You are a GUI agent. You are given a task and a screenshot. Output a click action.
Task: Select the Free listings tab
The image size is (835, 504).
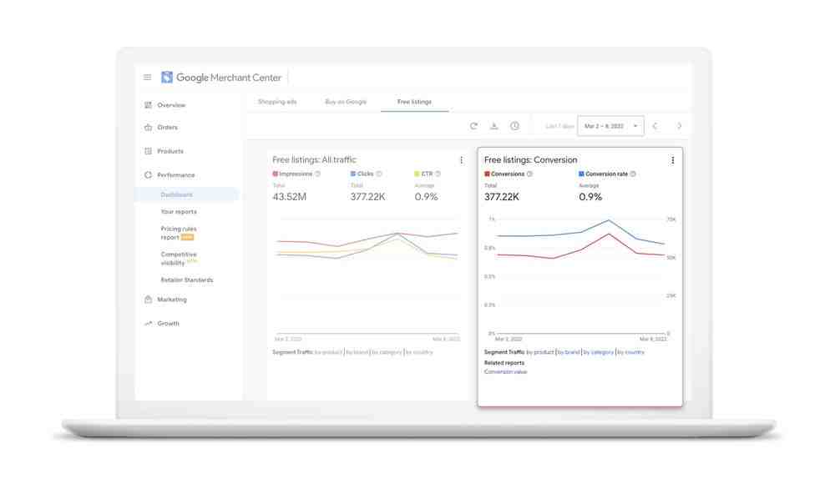tap(414, 102)
